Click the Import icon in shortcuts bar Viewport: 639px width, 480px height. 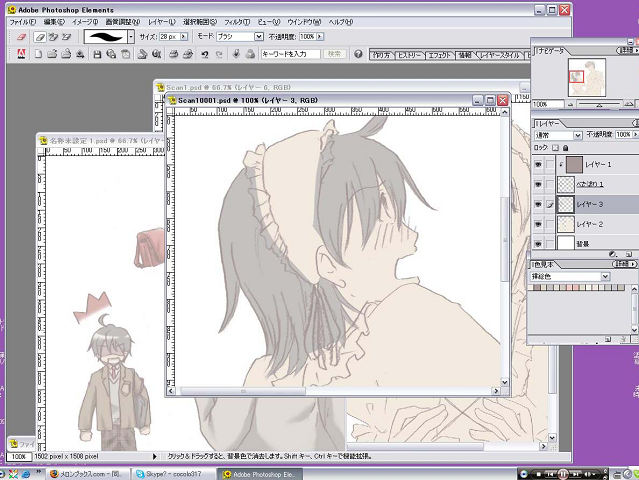[x=80, y=54]
